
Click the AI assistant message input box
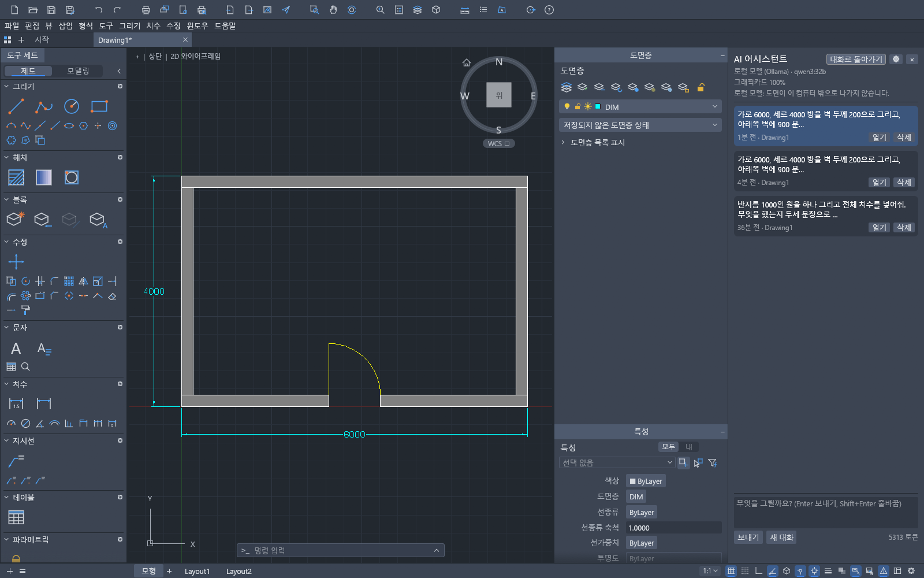tap(826, 512)
